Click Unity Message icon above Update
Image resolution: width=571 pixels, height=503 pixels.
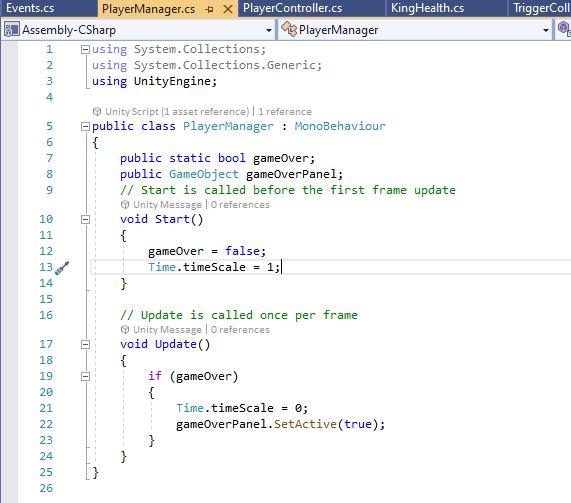125,330
